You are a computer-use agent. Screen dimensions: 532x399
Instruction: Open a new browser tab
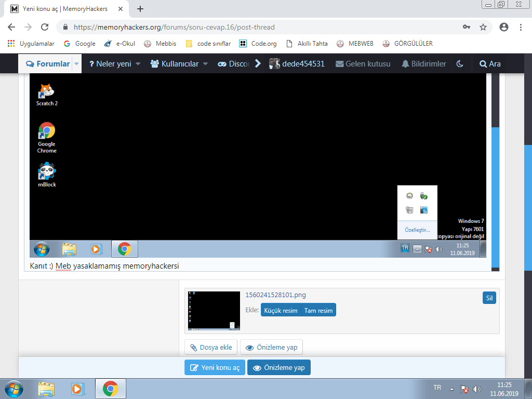coord(140,9)
